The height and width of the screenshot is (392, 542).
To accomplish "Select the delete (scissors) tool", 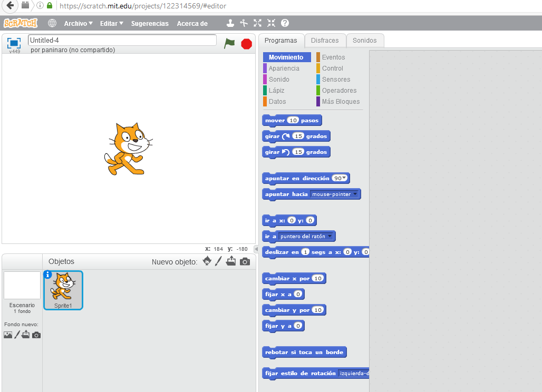I will click(243, 23).
